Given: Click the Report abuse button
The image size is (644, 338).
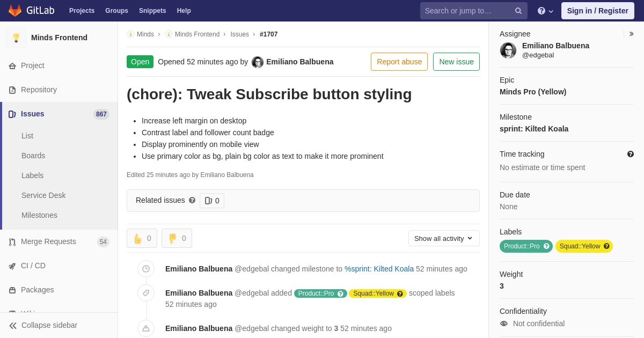Looking at the screenshot, I should point(399,62).
